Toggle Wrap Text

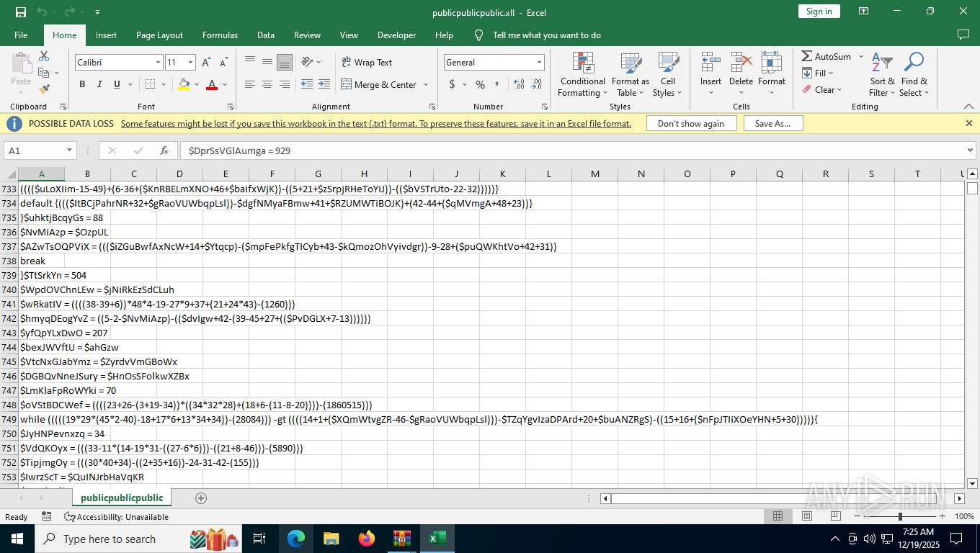coord(367,63)
